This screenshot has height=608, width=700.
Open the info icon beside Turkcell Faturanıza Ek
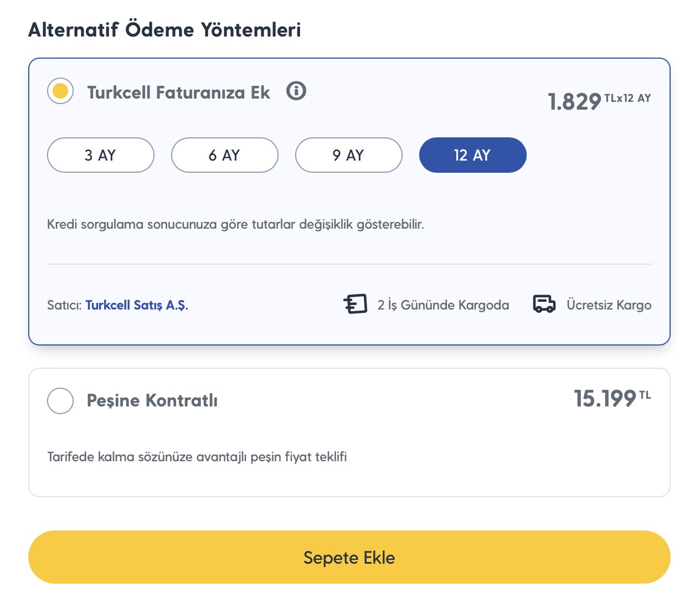pos(296,90)
